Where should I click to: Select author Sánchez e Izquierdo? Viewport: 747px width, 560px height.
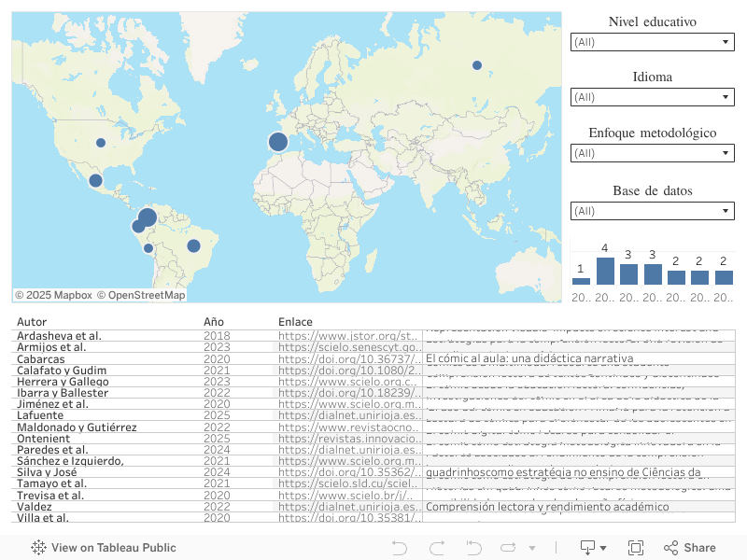point(70,461)
